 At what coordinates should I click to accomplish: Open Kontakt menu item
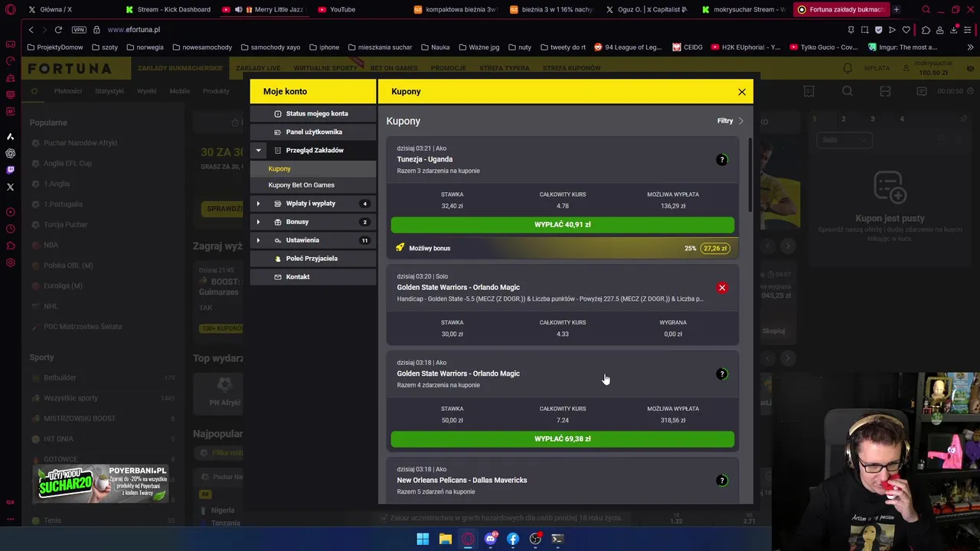pos(312,277)
